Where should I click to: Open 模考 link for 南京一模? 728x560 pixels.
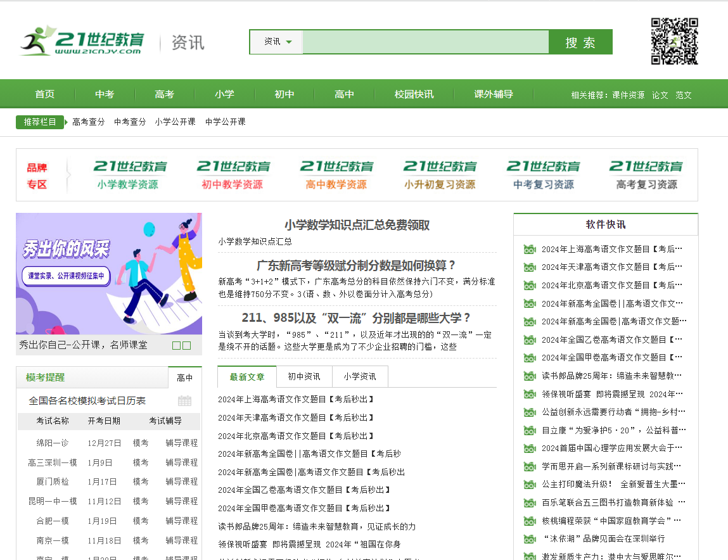pos(141,540)
